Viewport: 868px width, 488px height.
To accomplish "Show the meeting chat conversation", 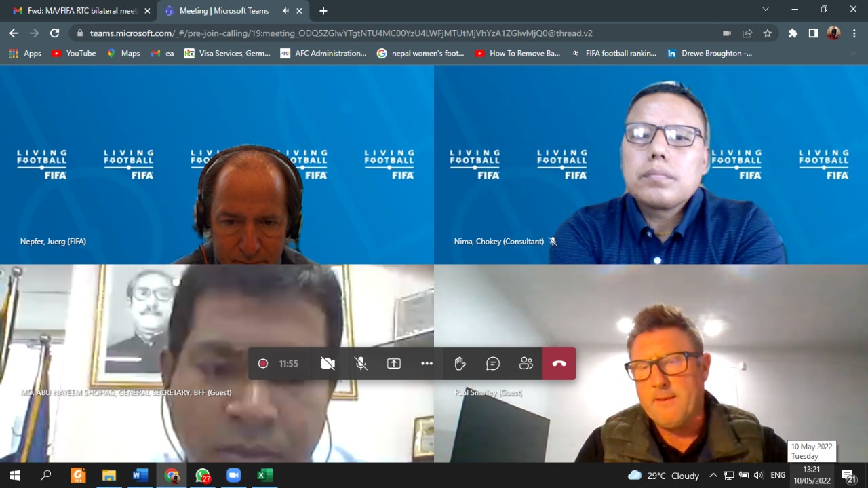I will tap(493, 364).
